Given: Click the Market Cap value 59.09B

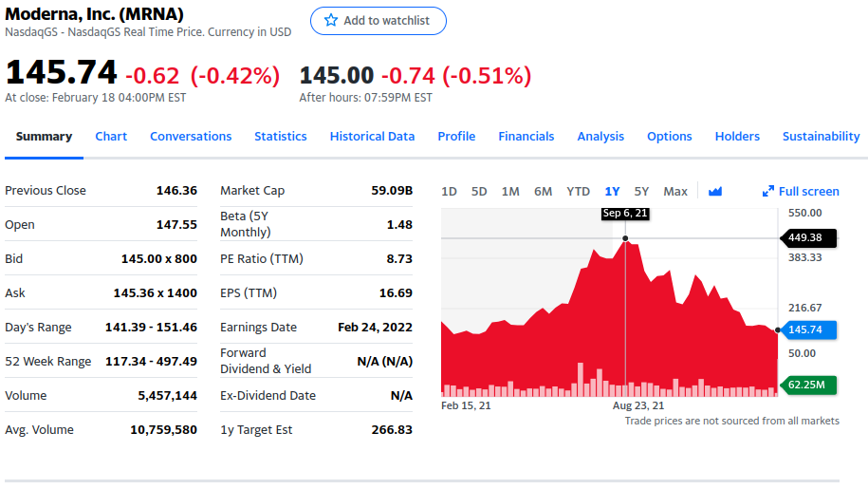Looking at the screenshot, I should point(392,191).
